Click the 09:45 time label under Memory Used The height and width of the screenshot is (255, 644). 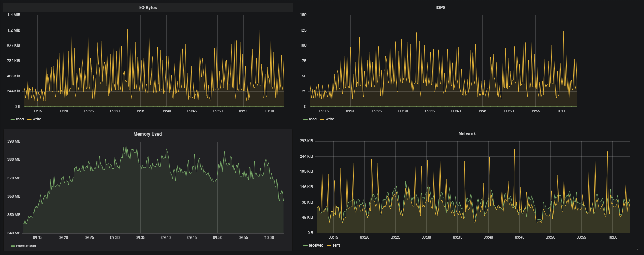coord(192,238)
